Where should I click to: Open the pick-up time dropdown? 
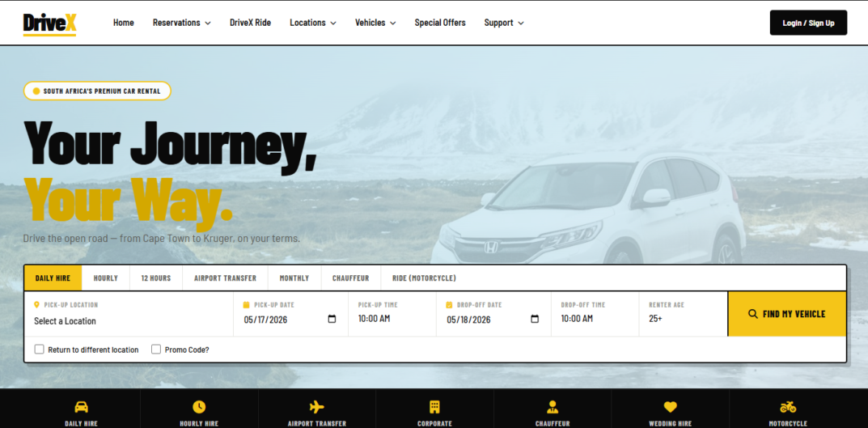pyautogui.click(x=392, y=318)
